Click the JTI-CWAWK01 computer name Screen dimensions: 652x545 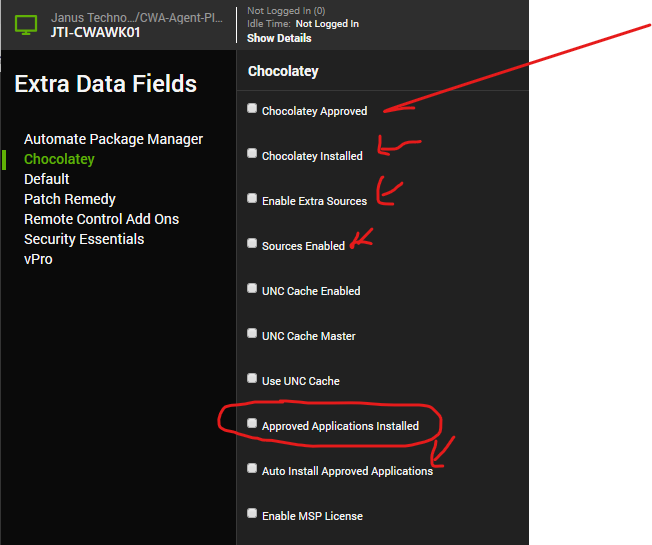pyautogui.click(x=94, y=31)
